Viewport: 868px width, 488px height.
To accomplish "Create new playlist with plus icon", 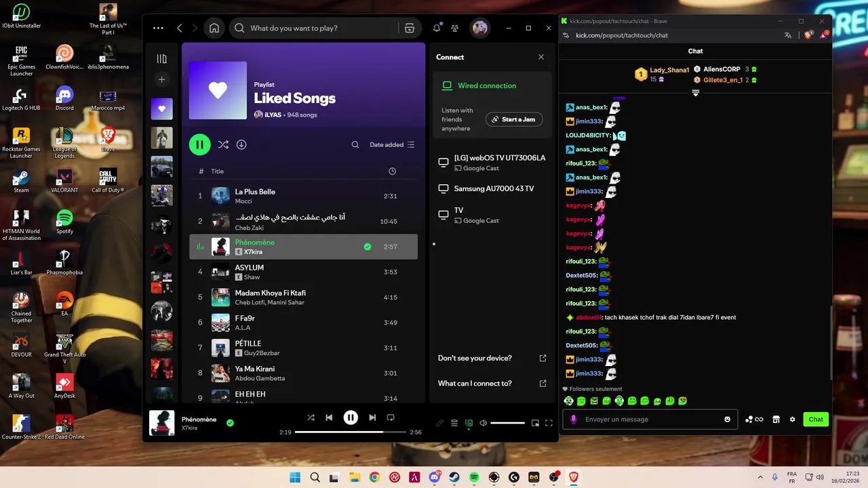I will (x=161, y=80).
